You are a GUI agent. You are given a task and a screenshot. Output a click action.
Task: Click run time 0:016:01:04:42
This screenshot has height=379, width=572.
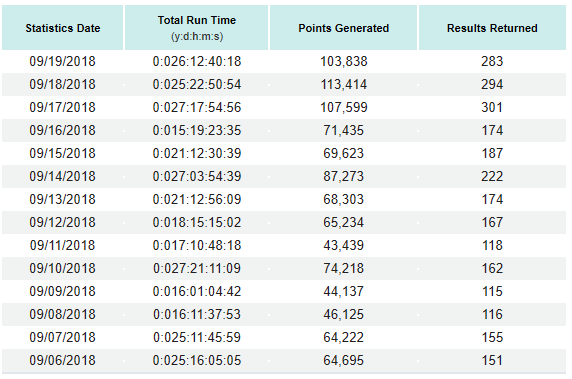(197, 291)
